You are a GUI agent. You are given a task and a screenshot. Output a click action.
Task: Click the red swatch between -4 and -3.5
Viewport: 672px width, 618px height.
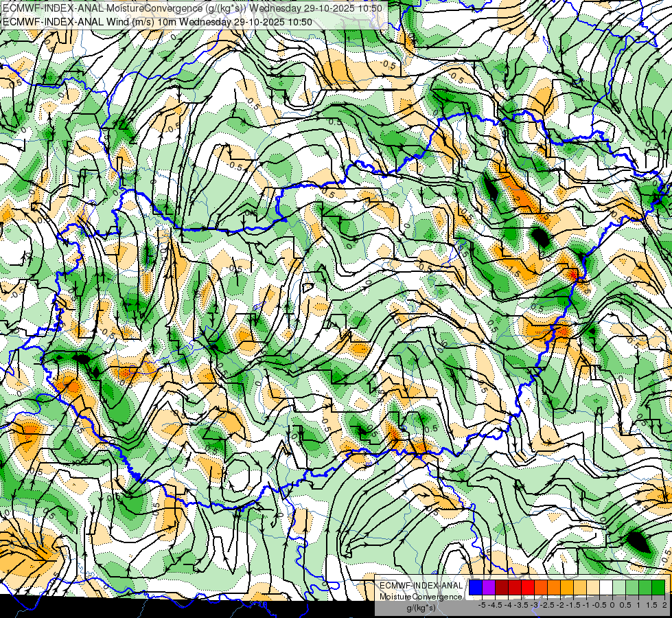[515, 588]
